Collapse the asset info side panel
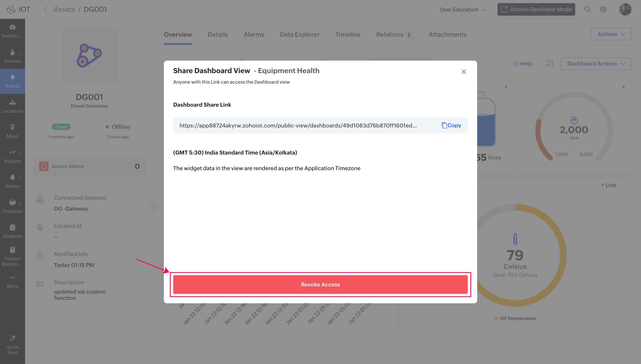This screenshot has height=364, width=641. click(154, 206)
